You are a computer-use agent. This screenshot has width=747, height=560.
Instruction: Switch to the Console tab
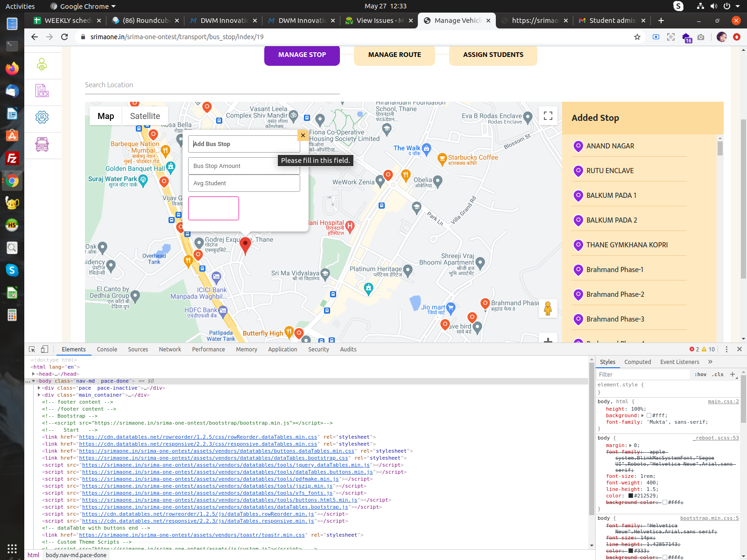pos(107,349)
